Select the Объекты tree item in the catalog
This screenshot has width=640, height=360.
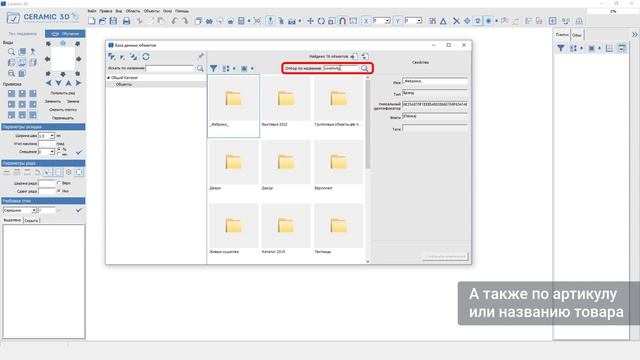click(x=124, y=84)
